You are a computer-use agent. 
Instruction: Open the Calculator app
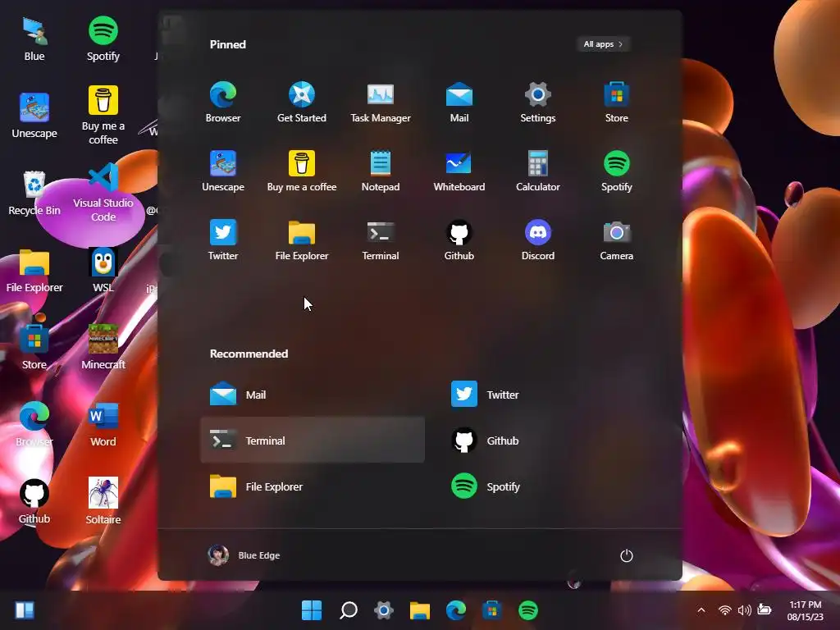point(538,171)
